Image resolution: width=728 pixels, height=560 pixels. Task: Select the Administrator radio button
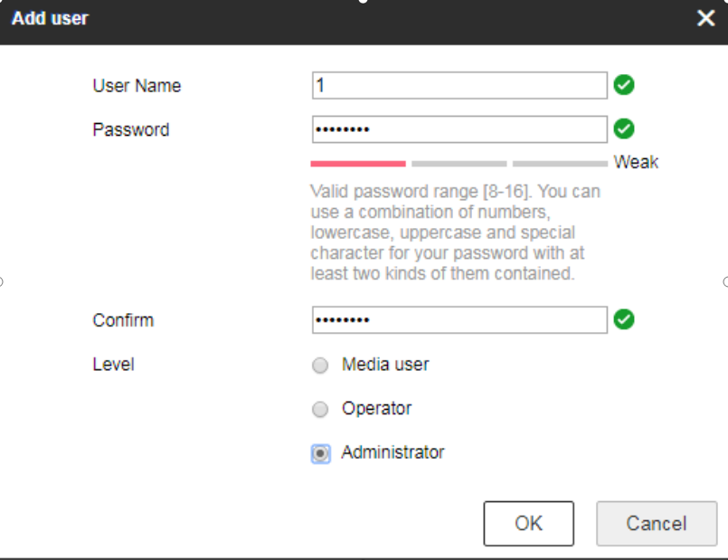point(320,453)
